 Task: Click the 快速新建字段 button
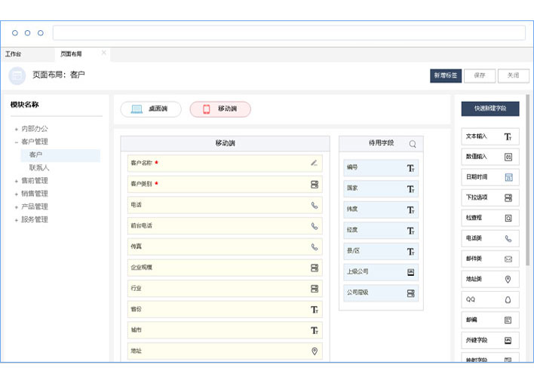tap(490, 109)
